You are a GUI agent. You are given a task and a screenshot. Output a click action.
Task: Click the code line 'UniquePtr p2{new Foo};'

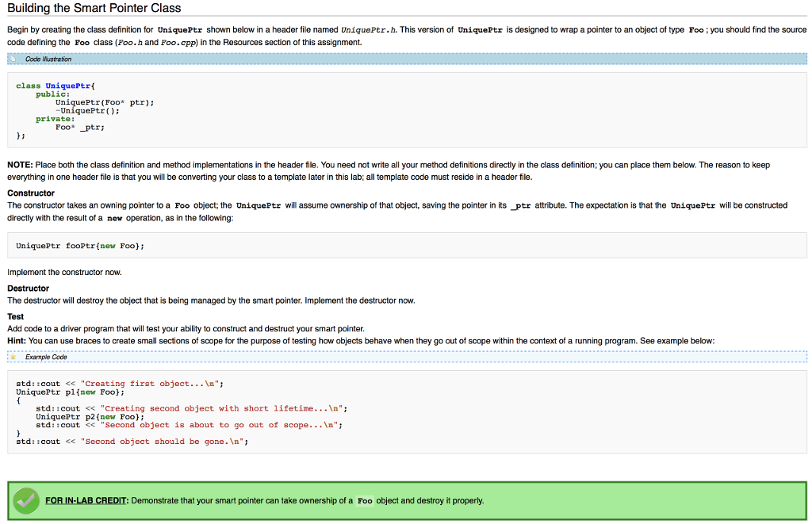click(x=90, y=417)
